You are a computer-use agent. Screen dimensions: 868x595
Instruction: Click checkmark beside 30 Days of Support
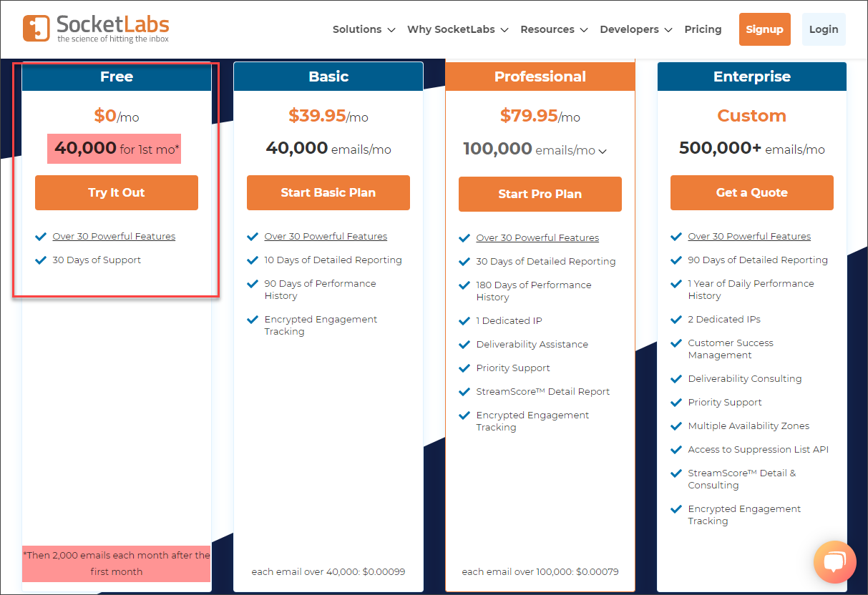[x=41, y=260]
